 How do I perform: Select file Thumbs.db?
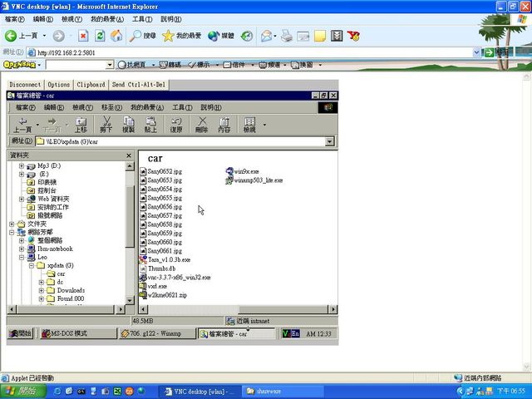coord(157,268)
